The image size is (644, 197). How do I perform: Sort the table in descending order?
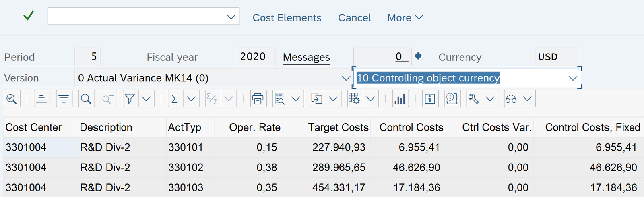point(64,99)
